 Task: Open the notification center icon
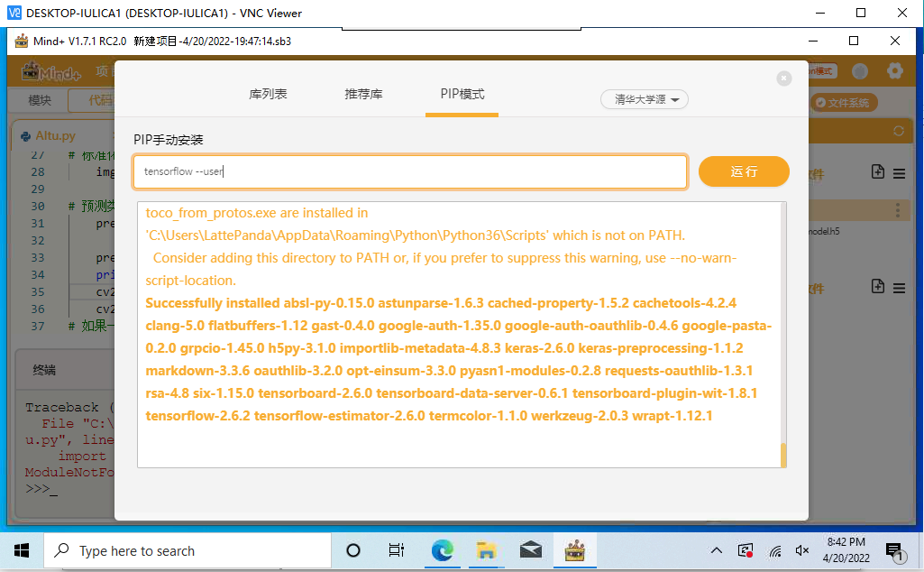(894, 551)
